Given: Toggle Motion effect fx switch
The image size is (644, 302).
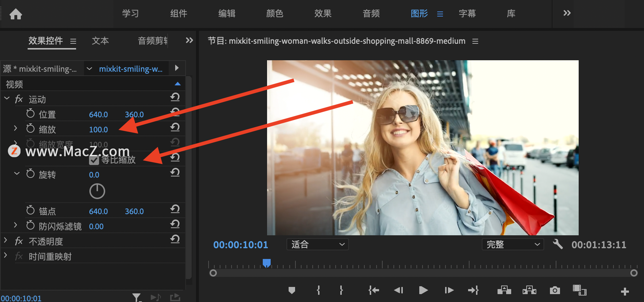Looking at the screenshot, I should 19,99.
